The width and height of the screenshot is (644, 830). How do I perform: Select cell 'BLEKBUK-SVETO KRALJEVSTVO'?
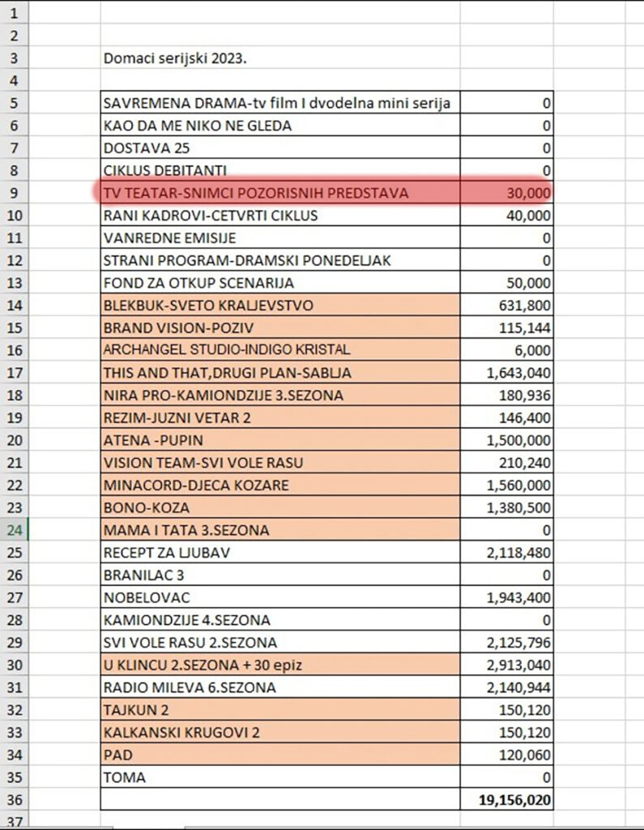(x=280, y=305)
